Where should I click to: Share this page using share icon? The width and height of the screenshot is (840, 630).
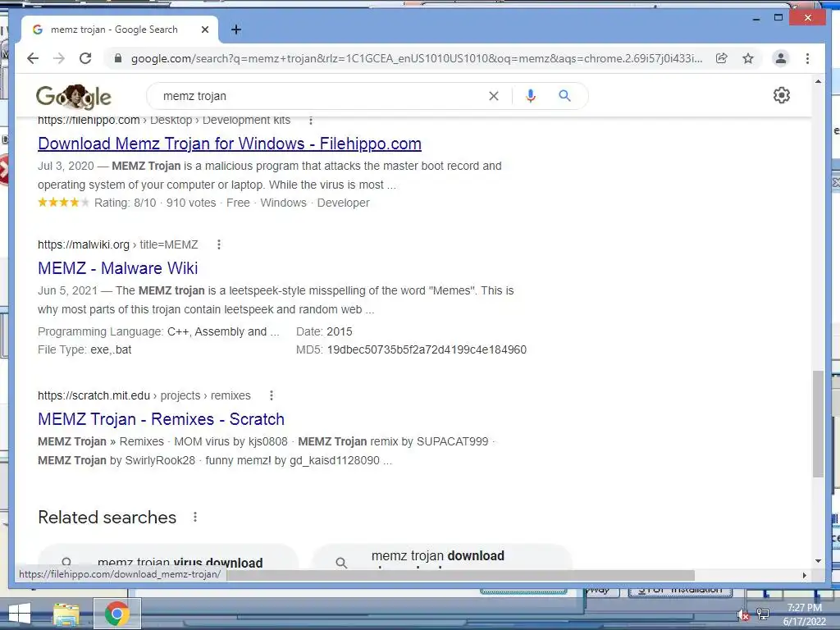tap(722, 58)
